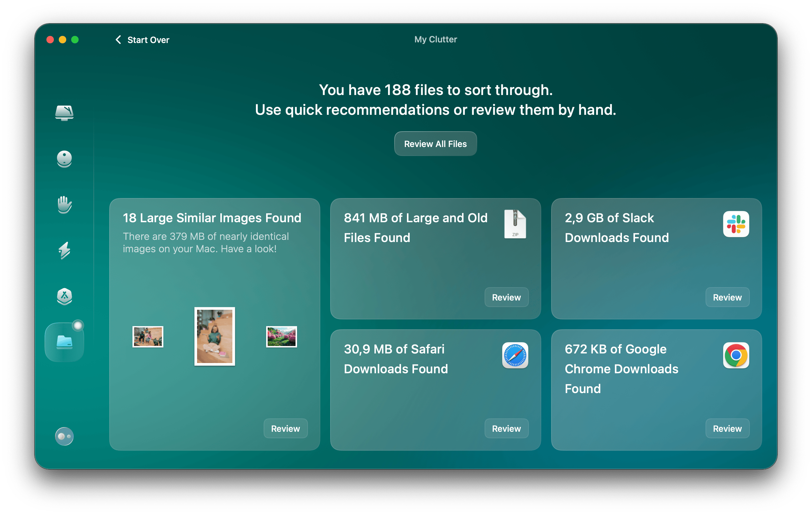This screenshot has height=515, width=812.
Task: Open the Applications sidebar icon
Action: 64,296
